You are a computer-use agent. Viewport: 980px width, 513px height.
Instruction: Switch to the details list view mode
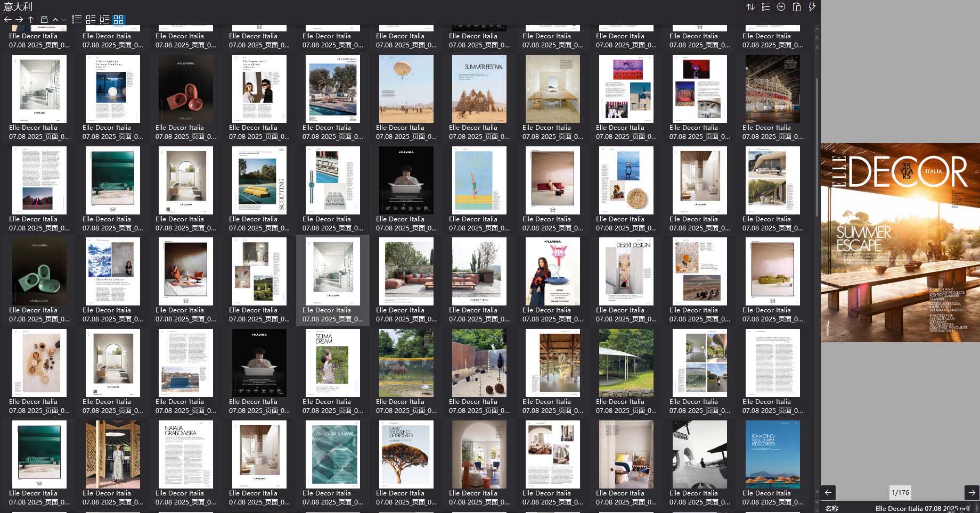pos(104,20)
